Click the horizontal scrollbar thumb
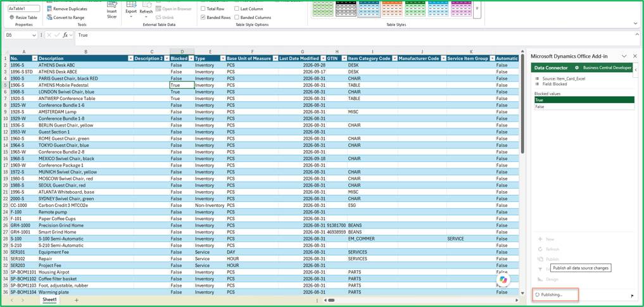 point(331,300)
